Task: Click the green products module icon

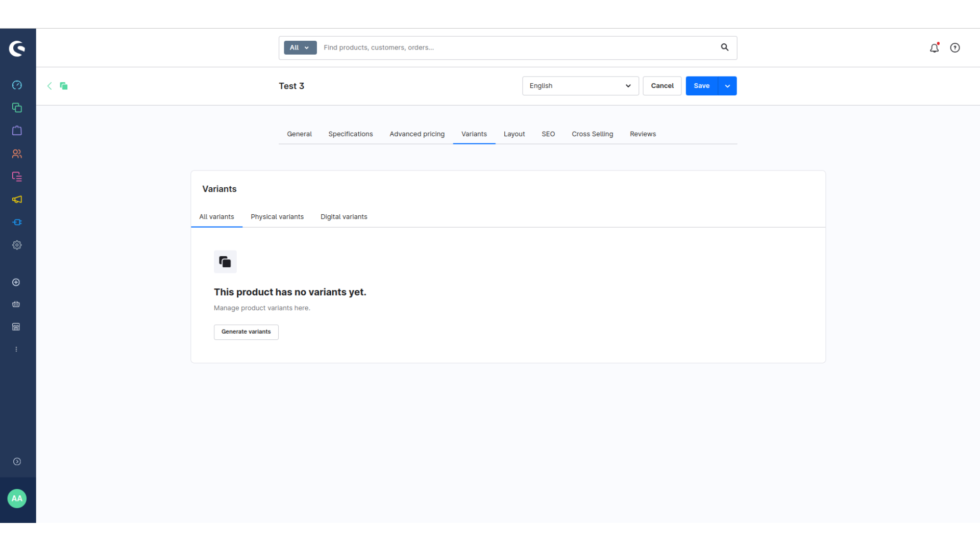Action: (x=64, y=86)
